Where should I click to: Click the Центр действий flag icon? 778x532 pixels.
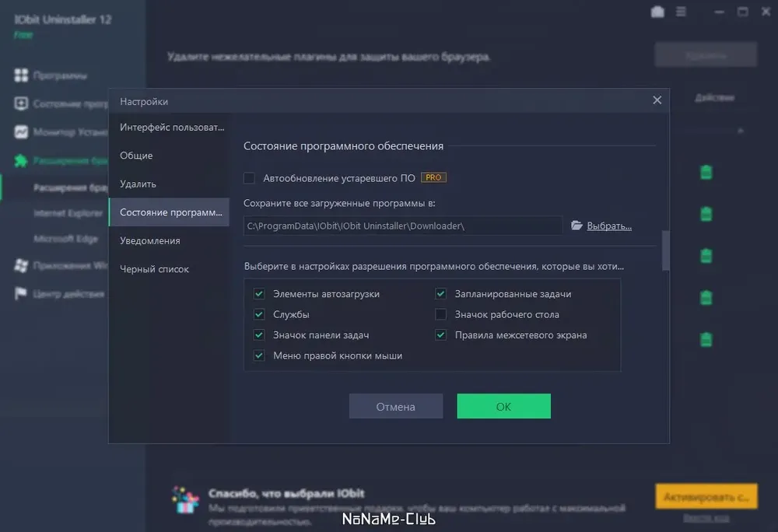tap(20, 293)
